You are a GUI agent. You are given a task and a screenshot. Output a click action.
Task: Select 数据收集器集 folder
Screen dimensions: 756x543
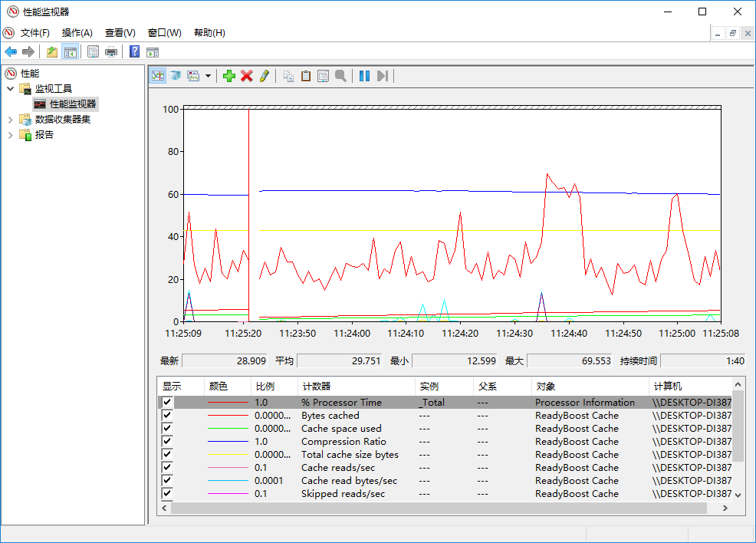click(x=63, y=120)
